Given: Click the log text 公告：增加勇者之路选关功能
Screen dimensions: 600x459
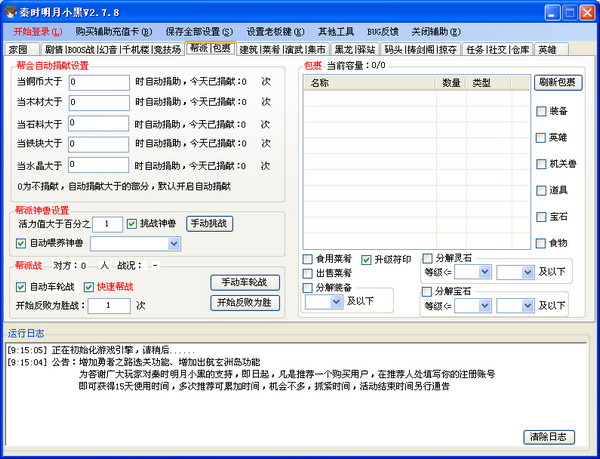Looking at the screenshot, I should 156,362.
